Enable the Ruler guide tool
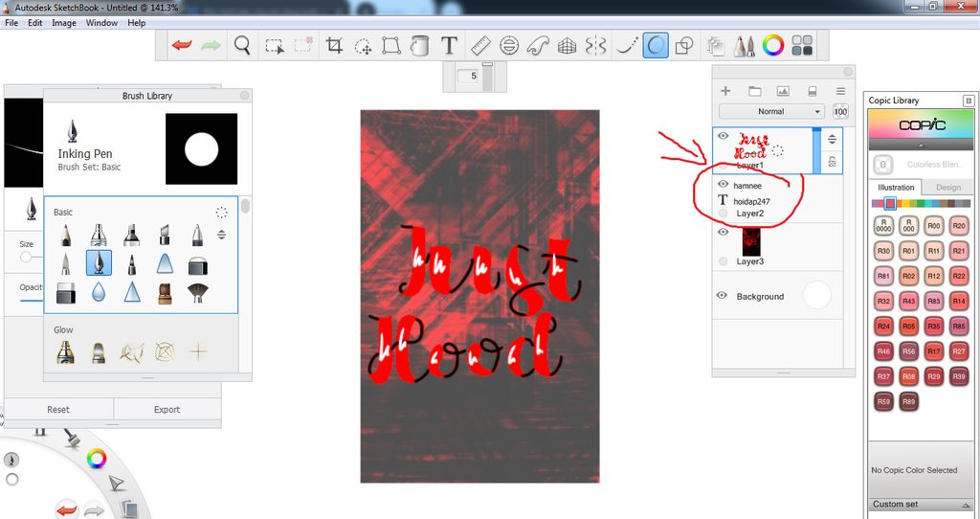The height and width of the screenshot is (519, 980). point(480,46)
